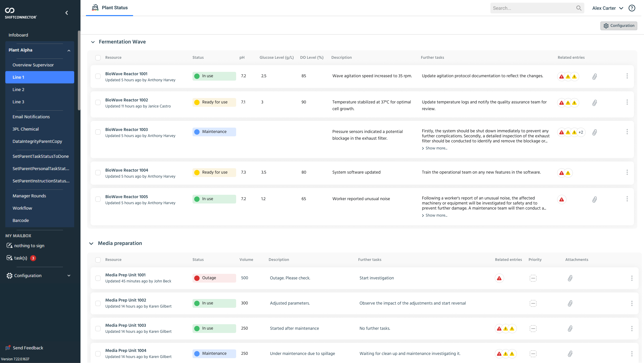The height and width of the screenshot is (363, 644).
Task: Click the priority icon for Media Prep Unit 1003
Action: (533, 328)
